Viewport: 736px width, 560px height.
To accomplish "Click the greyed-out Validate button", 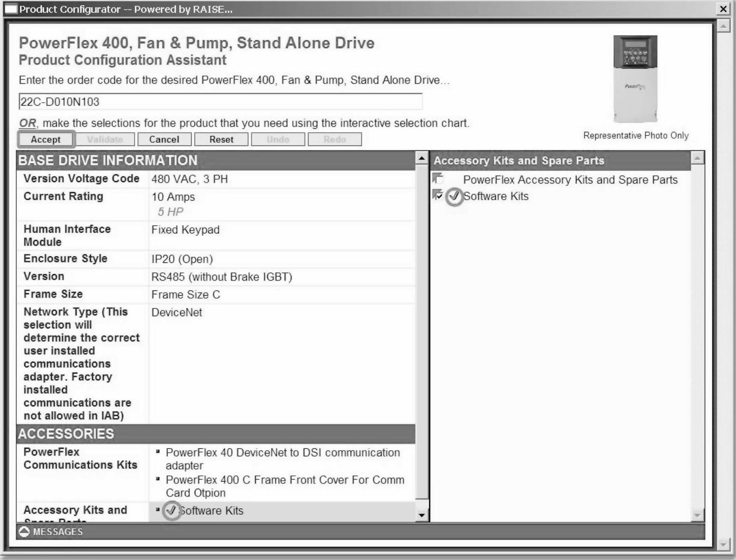I will click(105, 139).
